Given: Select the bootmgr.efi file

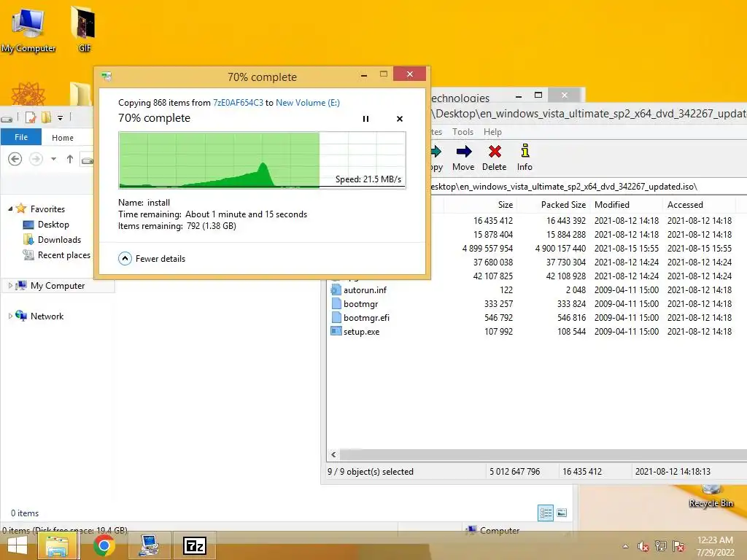Looking at the screenshot, I should tap(366, 318).
